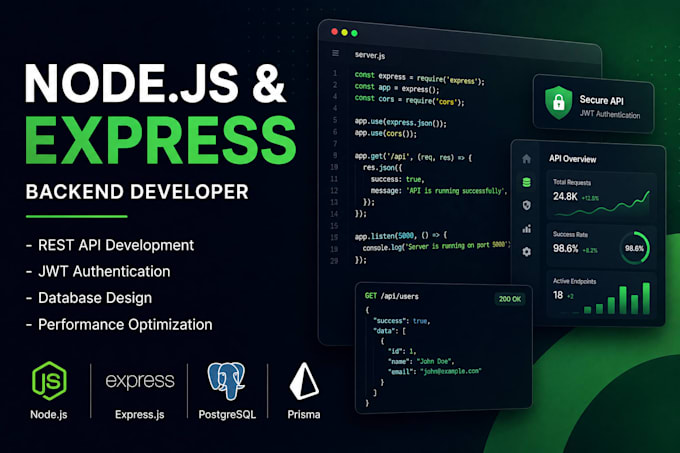This screenshot has height=453, width=680.
Task: Click the Express.js caption under logo
Action: pyautogui.click(x=140, y=414)
